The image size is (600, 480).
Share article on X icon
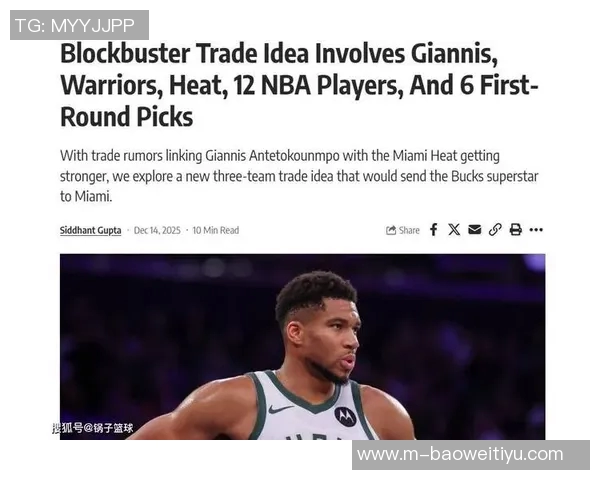[454, 230]
